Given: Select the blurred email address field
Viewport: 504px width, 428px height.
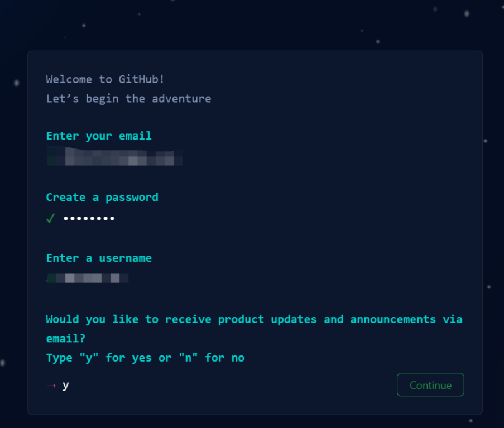Looking at the screenshot, I should [x=115, y=156].
